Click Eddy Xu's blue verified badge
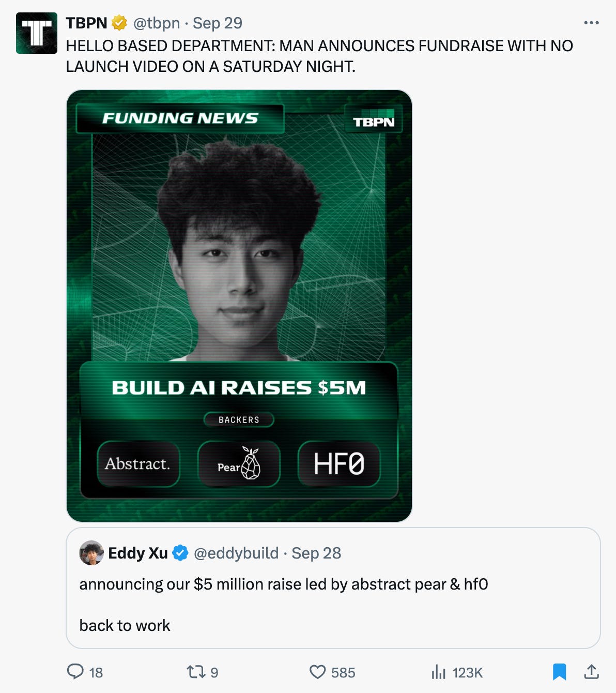This screenshot has height=693, width=616. [x=180, y=553]
